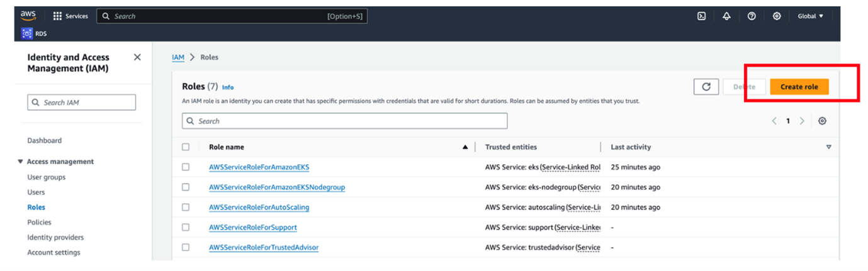Click the RDS shortcut icon
868x271 pixels.
26,33
